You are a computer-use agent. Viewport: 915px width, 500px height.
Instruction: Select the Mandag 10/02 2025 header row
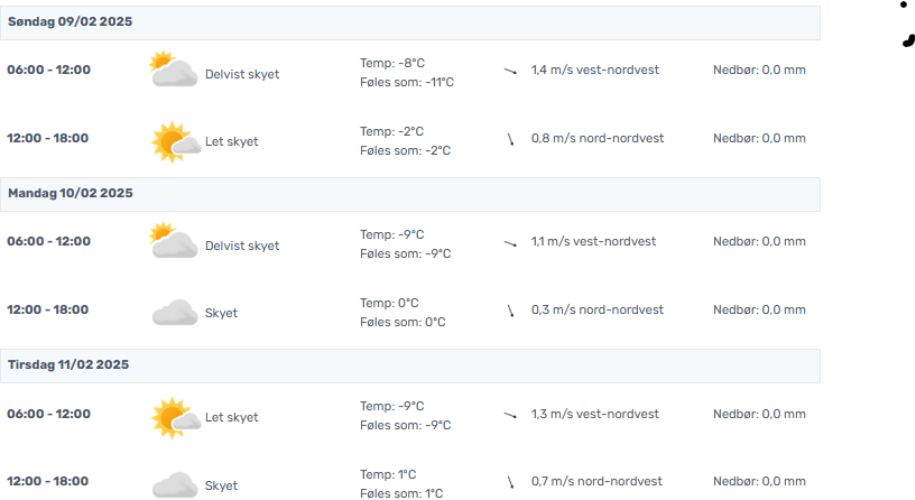tap(410, 194)
